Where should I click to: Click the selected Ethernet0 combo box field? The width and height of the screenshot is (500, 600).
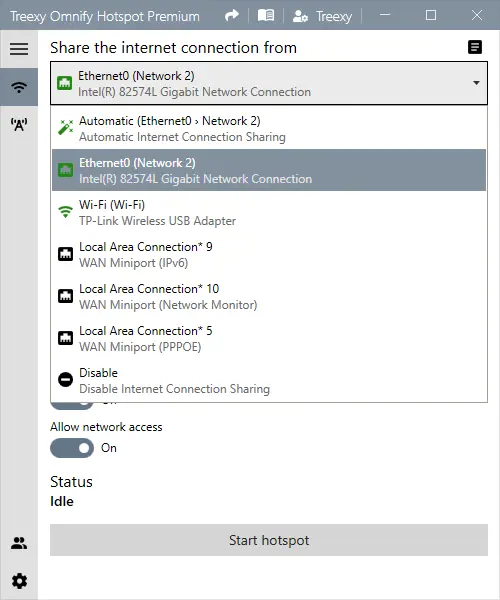[269, 83]
